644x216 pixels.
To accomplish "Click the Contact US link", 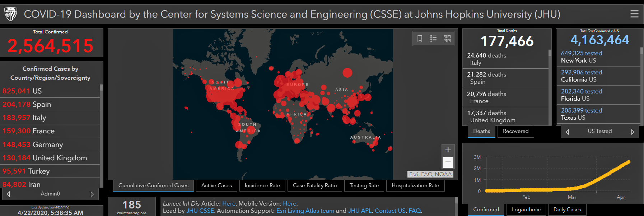I will point(390,211).
